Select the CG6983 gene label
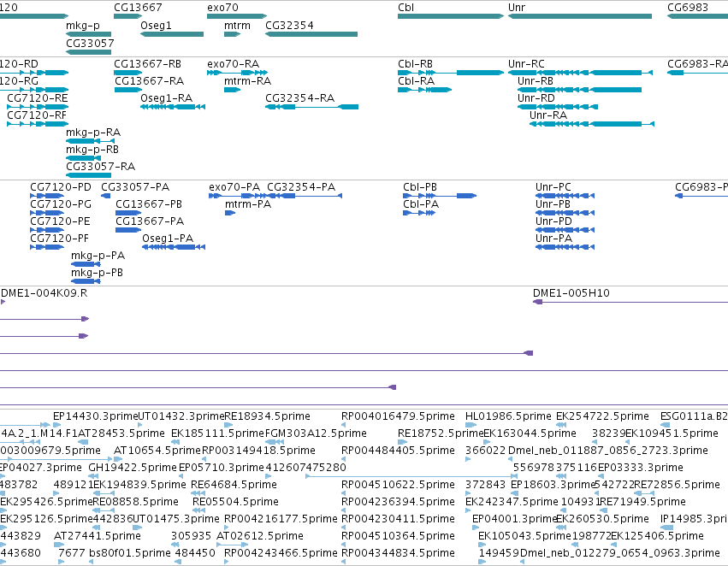728x566 pixels. point(688,8)
